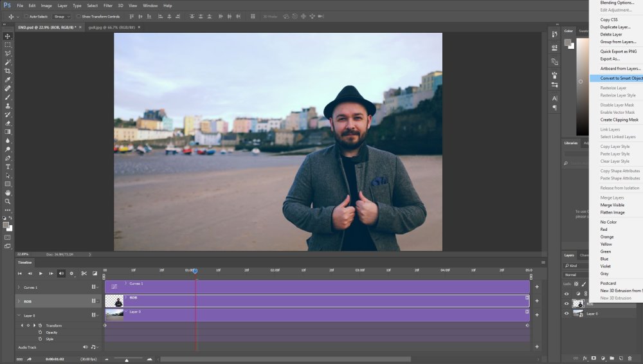The width and height of the screenshot is (643, 364).
Task: Open ROB track filmstrip menu
Action: tap(95, 301)
